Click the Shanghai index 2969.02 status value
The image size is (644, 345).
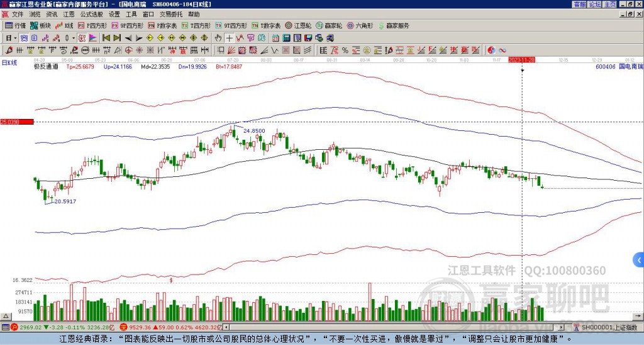coord(30,327)
